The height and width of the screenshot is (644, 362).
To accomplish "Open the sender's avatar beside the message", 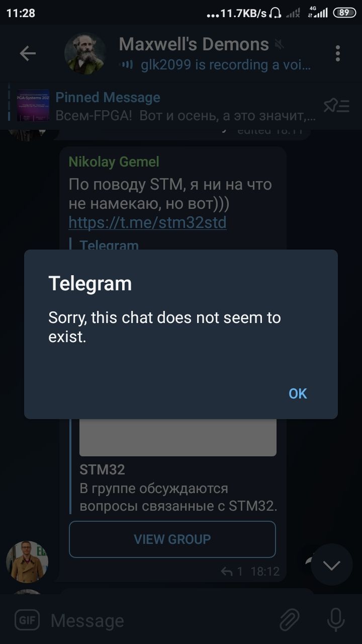I will [27, 561].
